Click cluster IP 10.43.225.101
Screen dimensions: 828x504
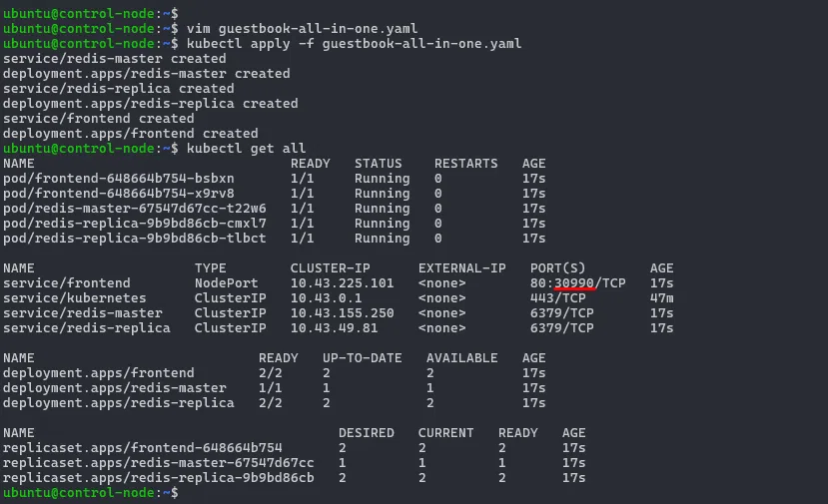pos(343,283)
